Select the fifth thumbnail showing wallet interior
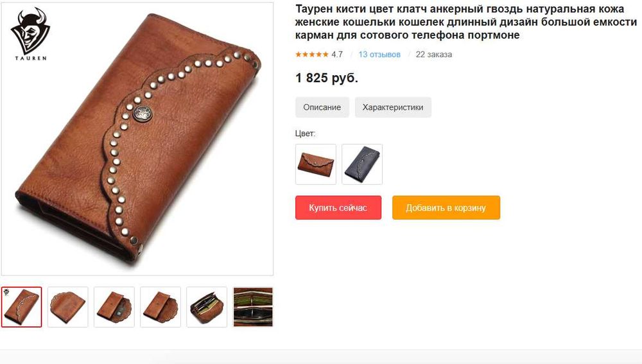This screenshot has width=642, height=364. [207, 307]
